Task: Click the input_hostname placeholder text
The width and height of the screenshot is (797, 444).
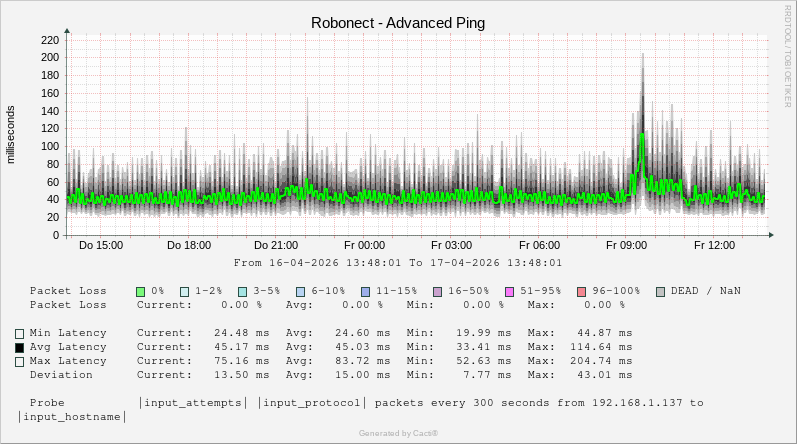Action: click(x=70, y=417)
